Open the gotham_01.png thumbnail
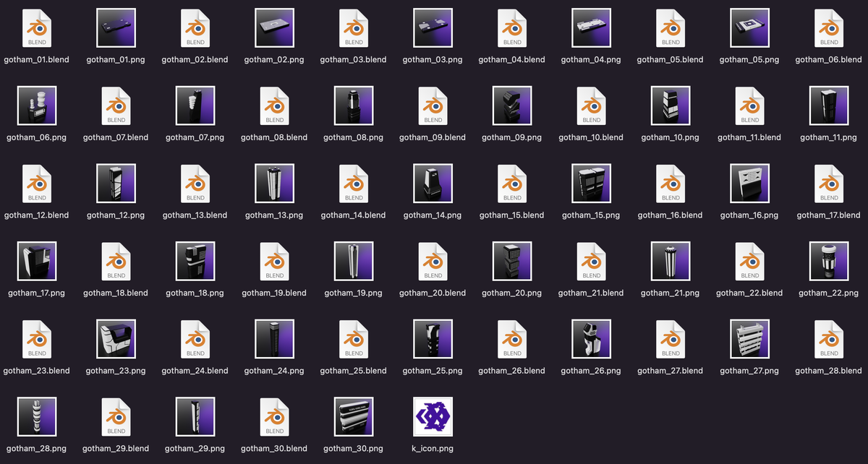868x464 pixels. [116, 29]
